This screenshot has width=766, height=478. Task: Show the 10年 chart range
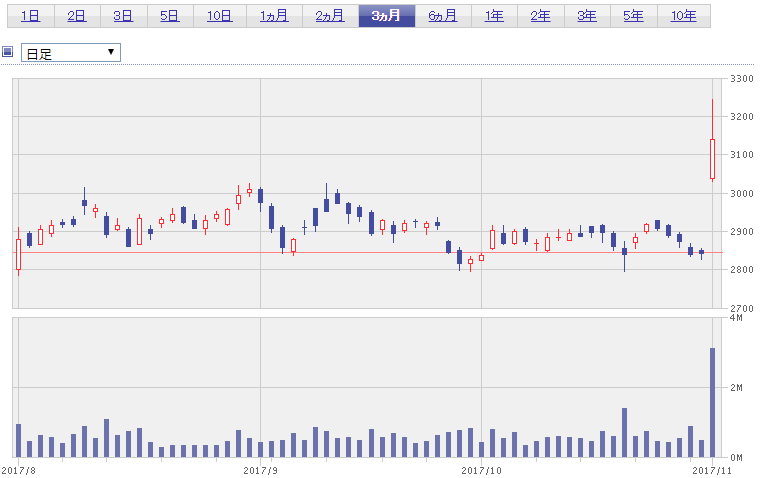[x=684, y=16]
